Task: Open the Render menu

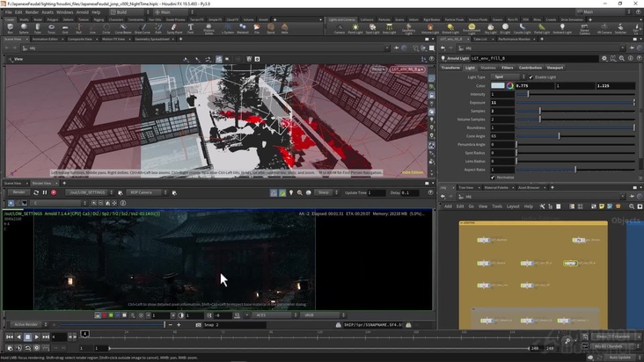Action: coord(33,12)
